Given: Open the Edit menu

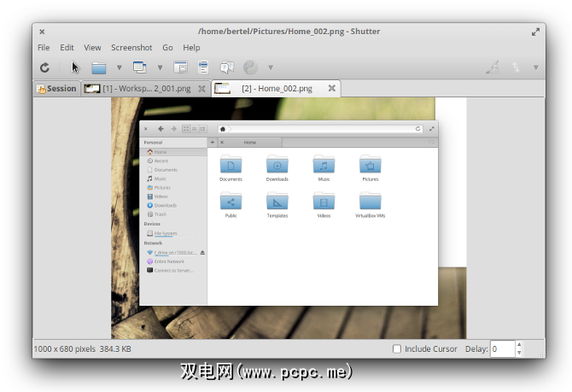Looking at the screenshot, I should [67, 48].
